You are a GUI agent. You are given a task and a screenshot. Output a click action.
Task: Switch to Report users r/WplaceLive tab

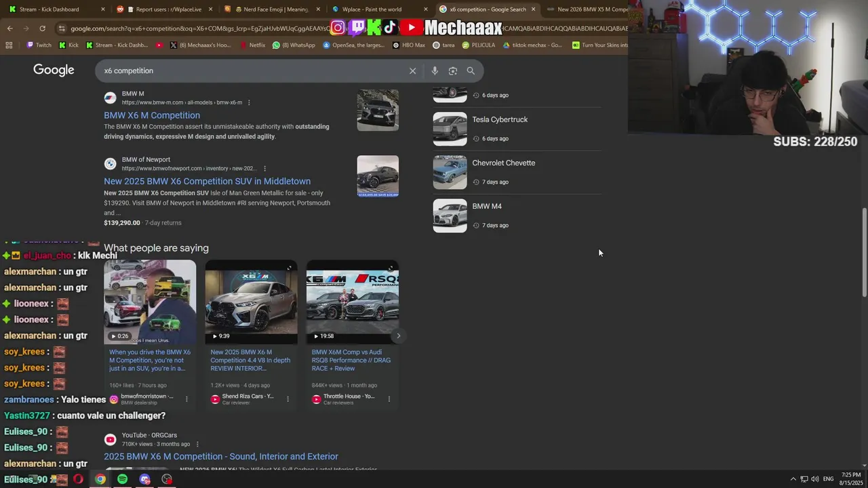(165, 9)
